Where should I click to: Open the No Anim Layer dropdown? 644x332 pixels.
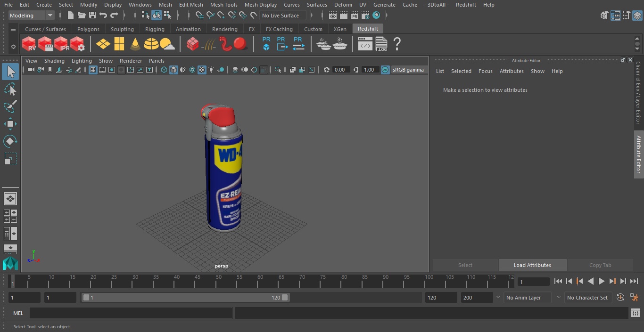[528, 298]
